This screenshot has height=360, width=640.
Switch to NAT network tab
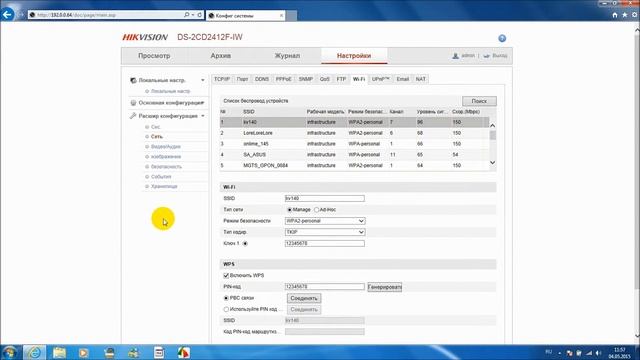coord(420,79)
